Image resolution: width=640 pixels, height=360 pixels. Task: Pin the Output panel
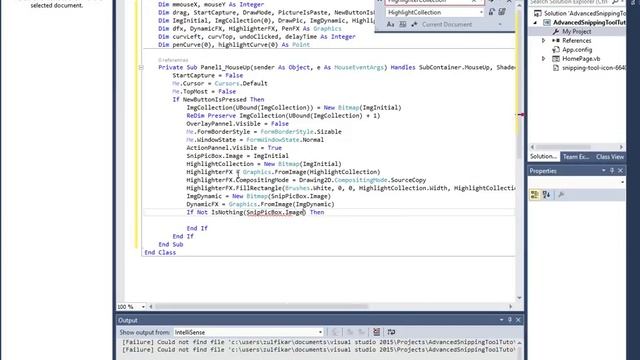point(510,320)
